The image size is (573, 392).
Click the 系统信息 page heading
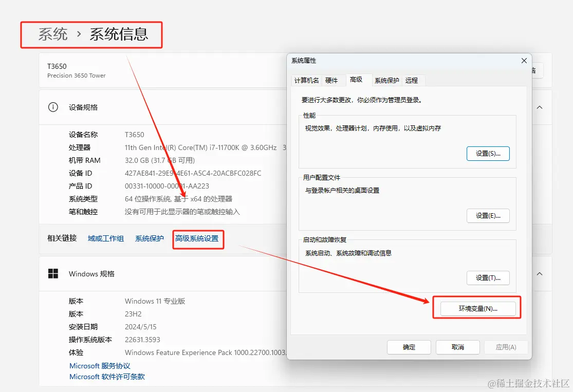119,34
